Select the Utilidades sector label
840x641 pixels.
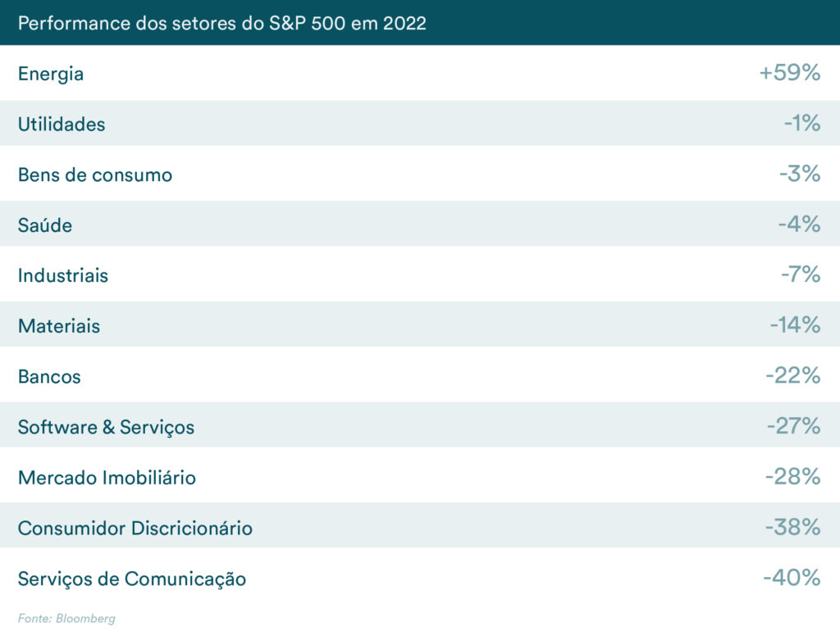pos(62,125)
